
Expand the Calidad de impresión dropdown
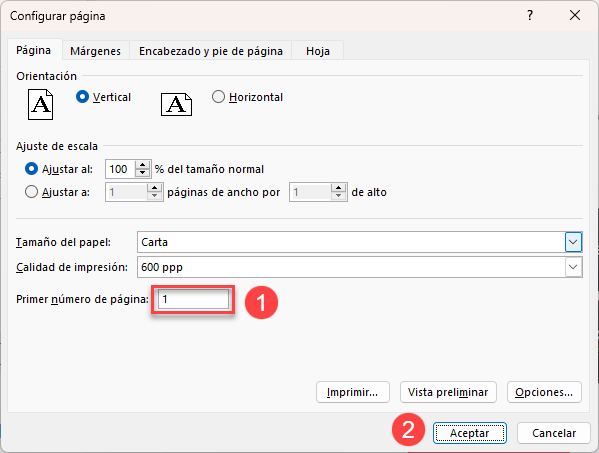coord(573,267)
